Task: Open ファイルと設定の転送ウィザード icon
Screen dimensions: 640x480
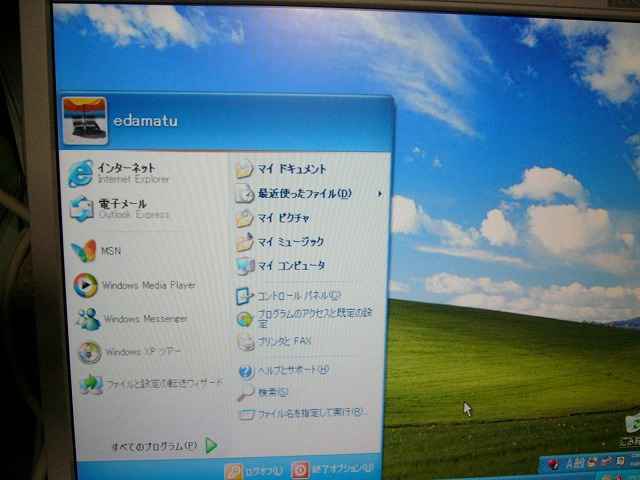Action: (91, 384)
